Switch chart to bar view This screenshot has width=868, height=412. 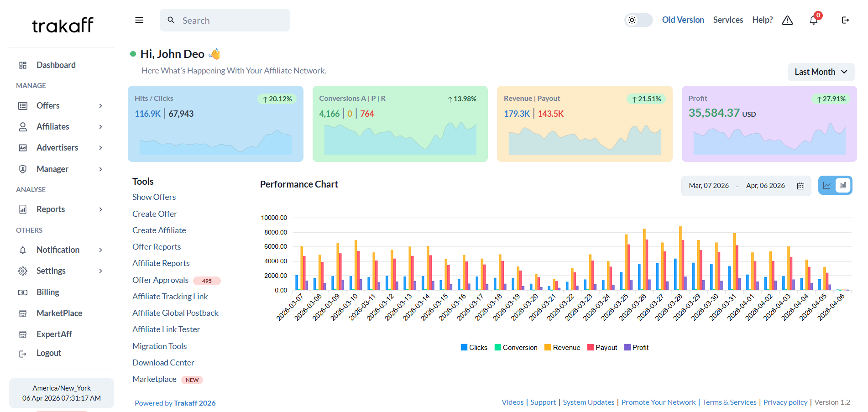[843, 185]
